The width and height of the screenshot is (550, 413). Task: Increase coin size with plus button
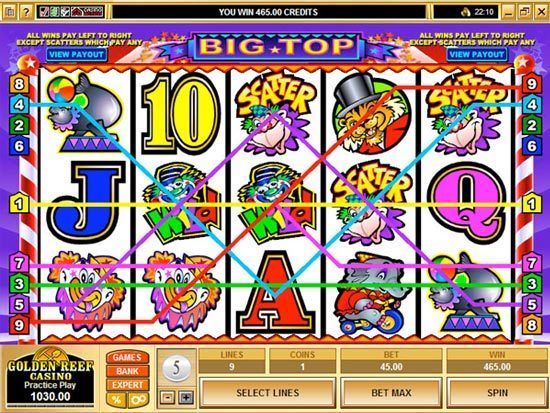pos(186,398)
